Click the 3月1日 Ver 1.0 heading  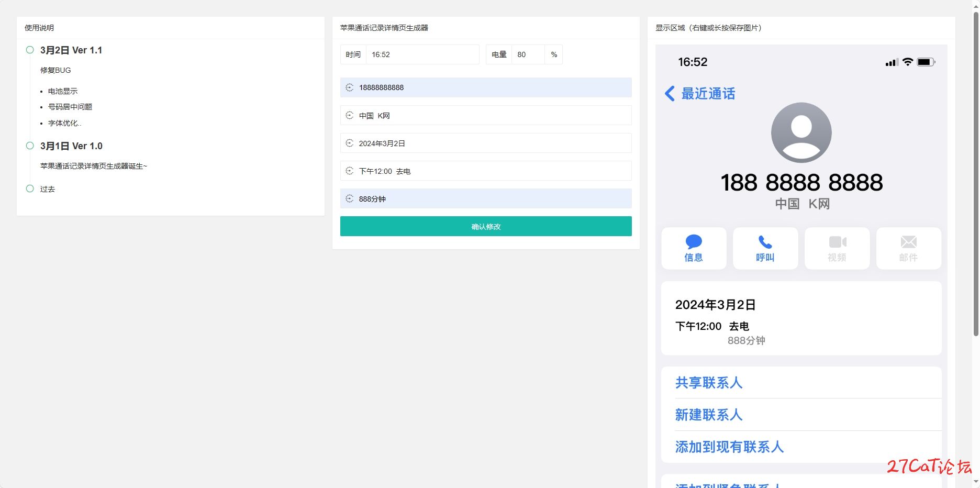[71, 146]
